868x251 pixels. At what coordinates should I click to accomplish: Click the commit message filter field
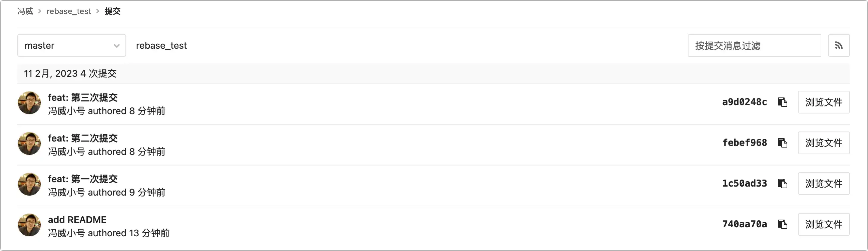(754, 45)
